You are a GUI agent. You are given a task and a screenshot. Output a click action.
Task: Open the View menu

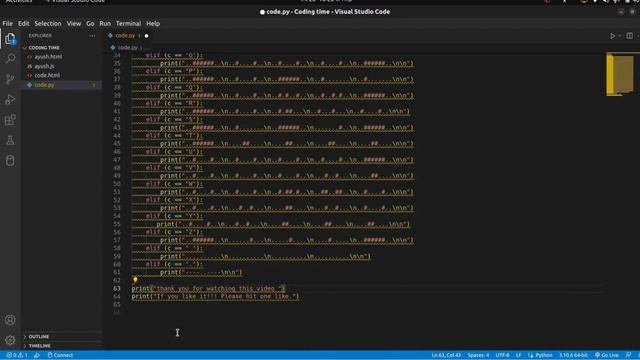[x=74, y=24]
